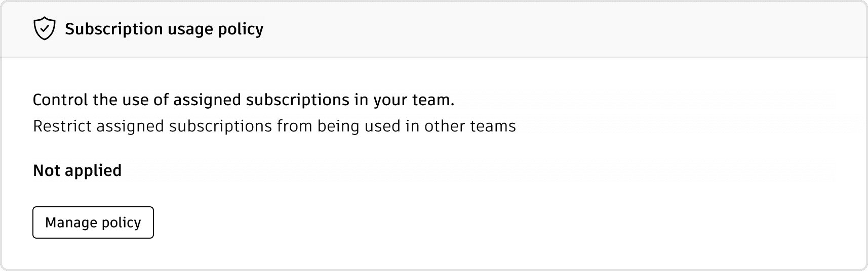This screenshot has height=271, width=868.
Task: Click the blank white area beside Manage policy
Action: pos(456,222)
